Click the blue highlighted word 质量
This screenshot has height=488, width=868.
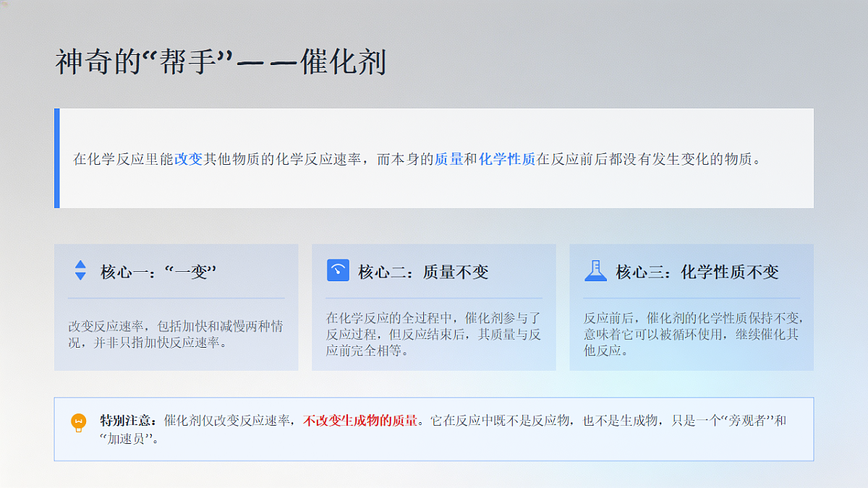click(448, 159)
